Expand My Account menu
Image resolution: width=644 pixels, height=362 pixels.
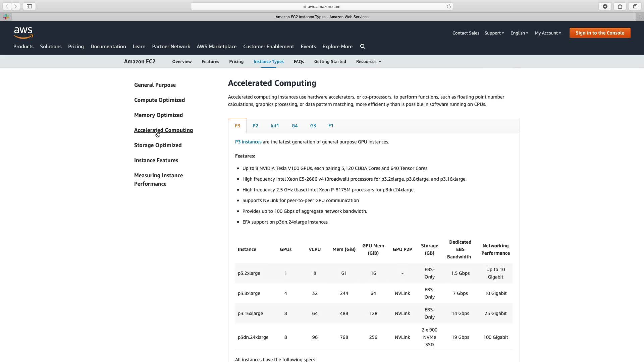click(547, 33)
